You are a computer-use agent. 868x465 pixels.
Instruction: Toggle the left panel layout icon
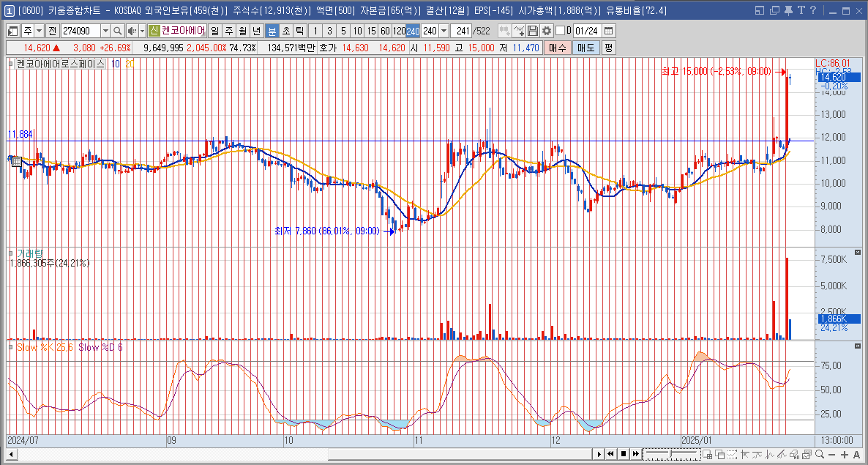[13, 31]
